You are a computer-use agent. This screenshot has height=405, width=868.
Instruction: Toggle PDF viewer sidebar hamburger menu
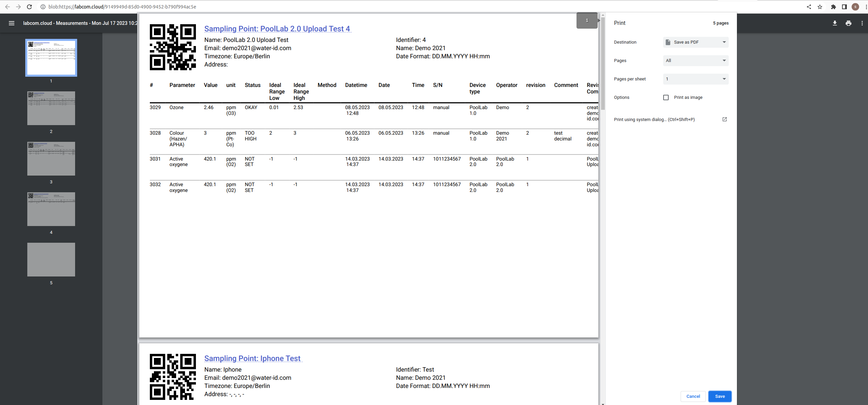coord(12,23)
